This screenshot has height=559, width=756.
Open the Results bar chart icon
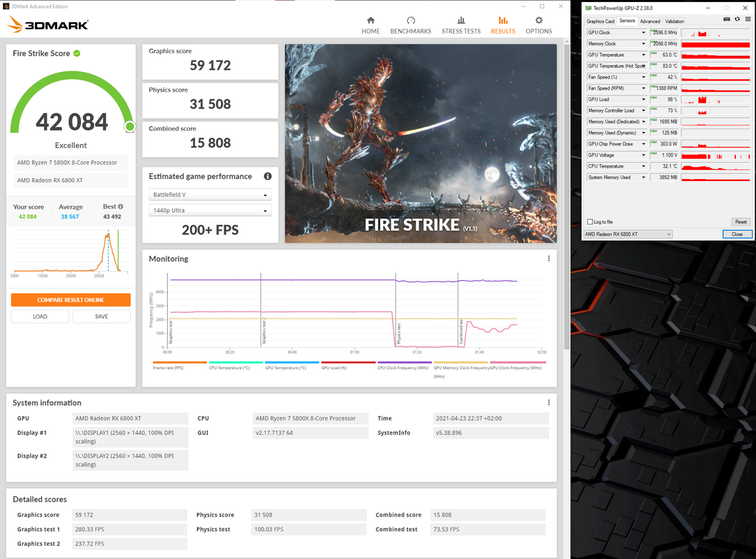pos(503,20)
